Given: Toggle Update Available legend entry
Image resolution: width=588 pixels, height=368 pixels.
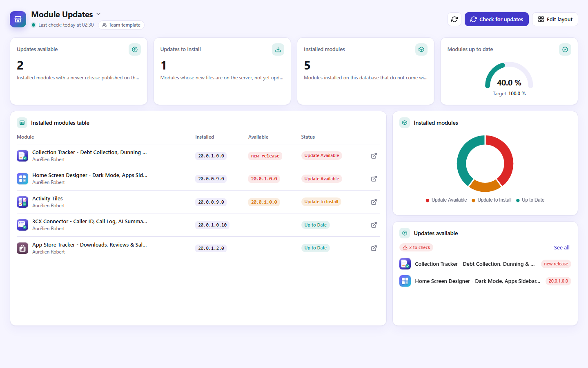Looking at the screenshot, I should [x=446, y=200].
